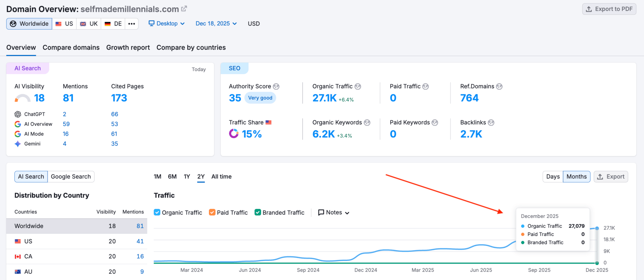The image size is (644, 280).
Task: Open external link icon next to selfmademillennials.com
Action: point(184,9)
